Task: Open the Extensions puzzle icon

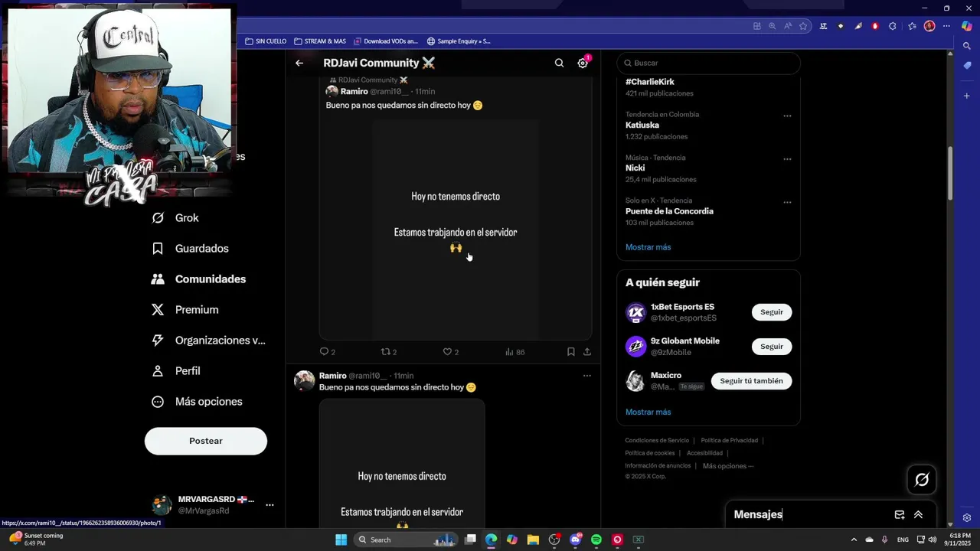Action: point(893,26)
